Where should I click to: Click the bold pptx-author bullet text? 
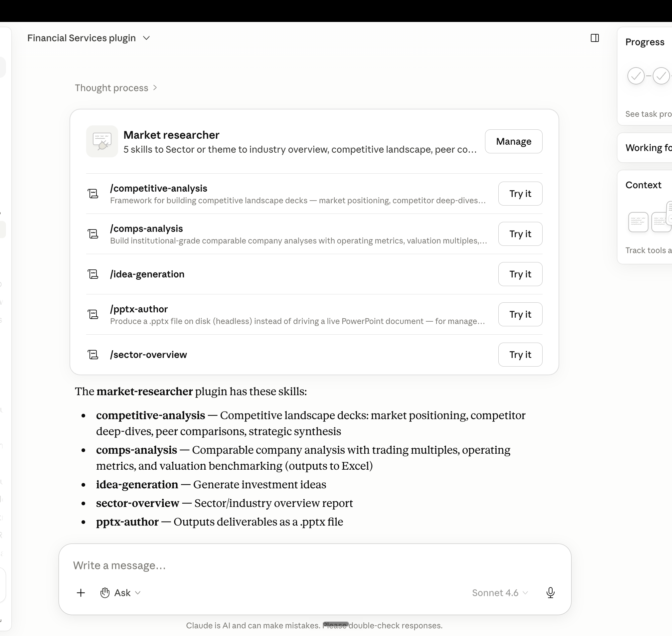127,522
